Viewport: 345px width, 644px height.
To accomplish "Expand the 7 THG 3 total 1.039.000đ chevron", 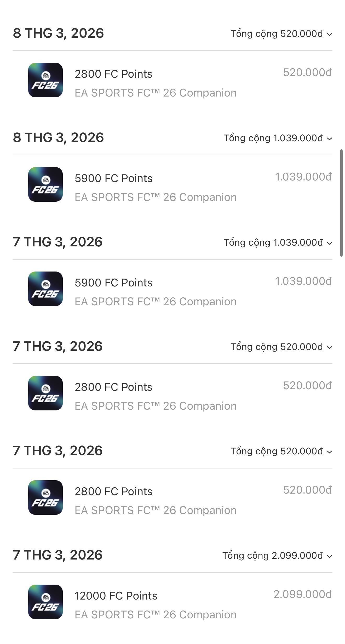I will click(330, 243).
